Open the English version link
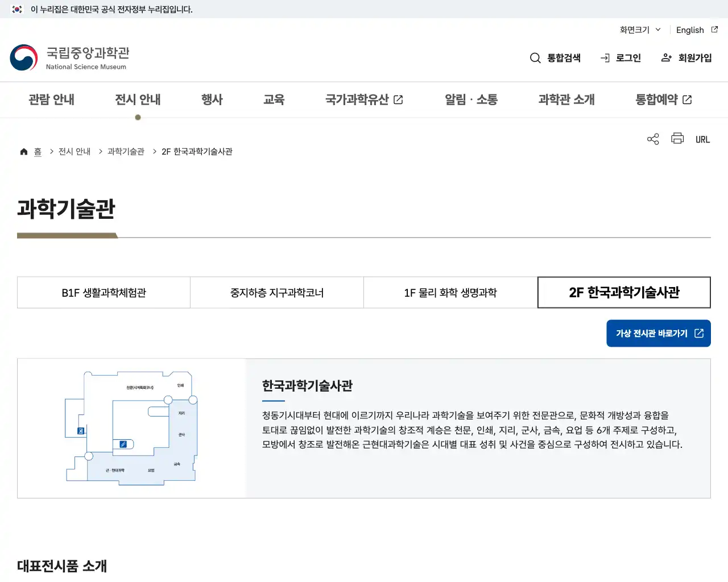Screen dimensions: 728x582 [x=690, y=30]
